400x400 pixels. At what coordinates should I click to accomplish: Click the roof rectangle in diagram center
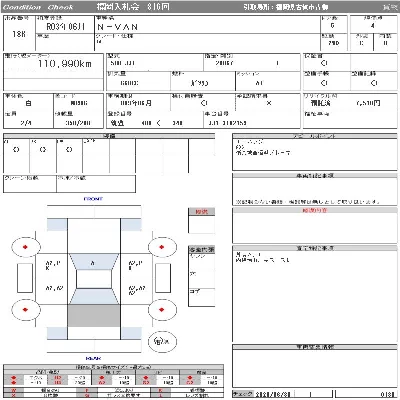coord(94,279)
